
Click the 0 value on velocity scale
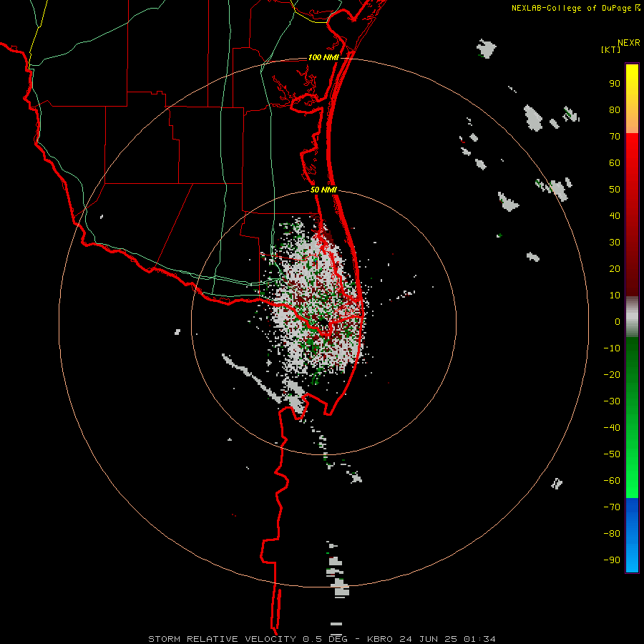tap(618, 322)
